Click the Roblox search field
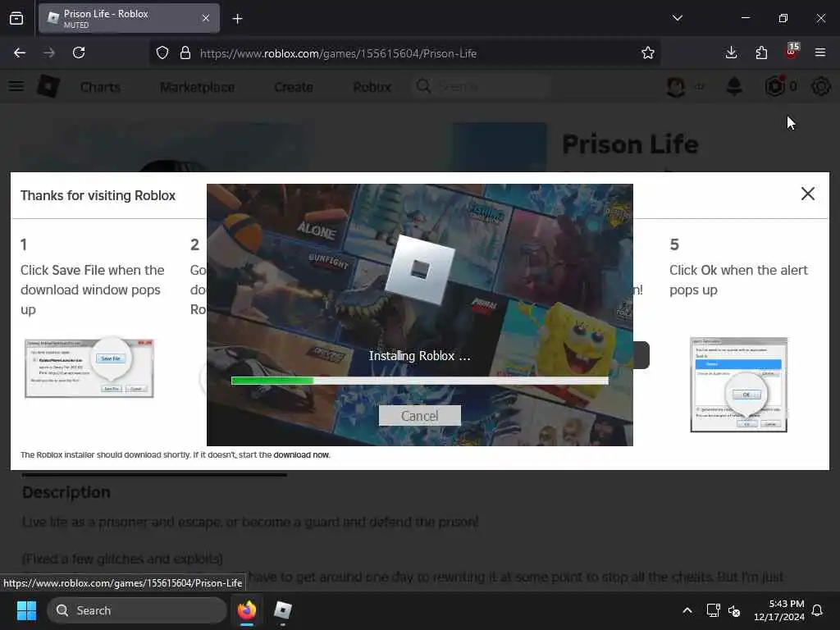This screenshot has width=840, height=630. [x=481, y=86]
